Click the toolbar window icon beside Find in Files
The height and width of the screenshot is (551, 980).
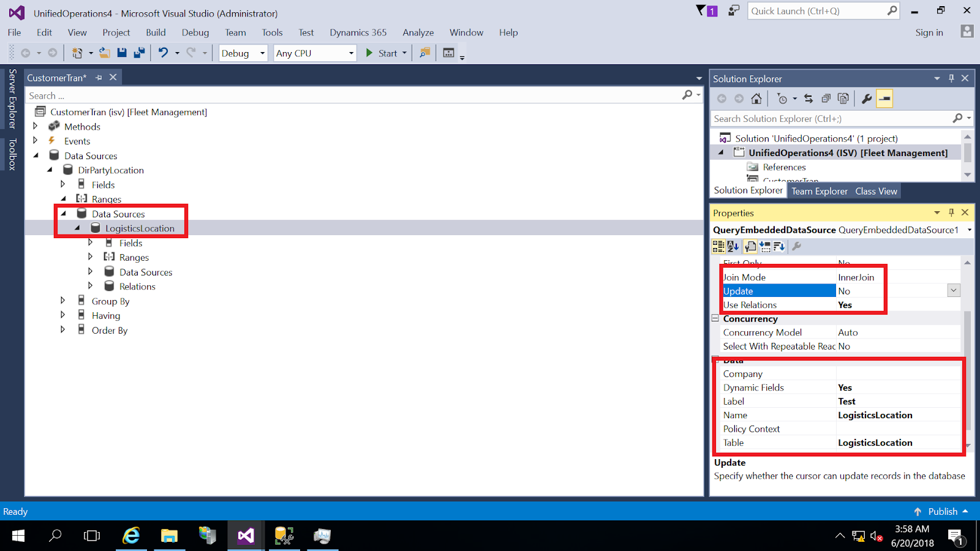click(x=448, y=53)
